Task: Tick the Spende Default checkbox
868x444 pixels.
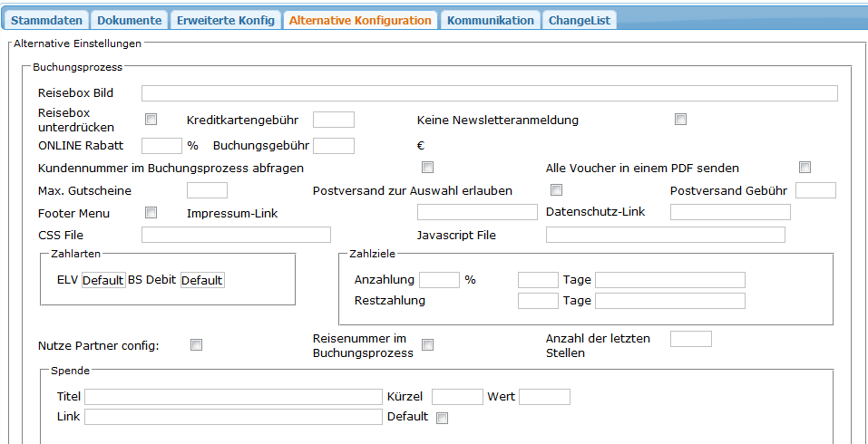Action: pyautogui.click(x=443, y=418)
